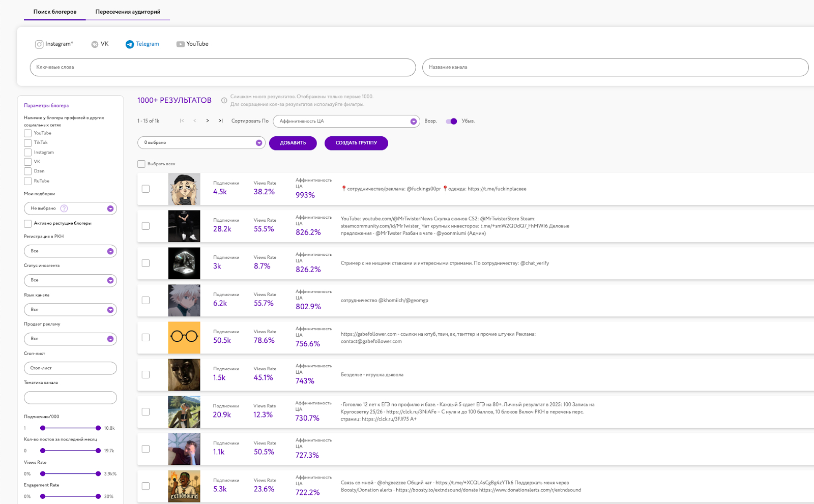The height and width of the screenshot is (504, 814).
Task: Check the Выбрать всех checkbox
Action: pos(141,164)
